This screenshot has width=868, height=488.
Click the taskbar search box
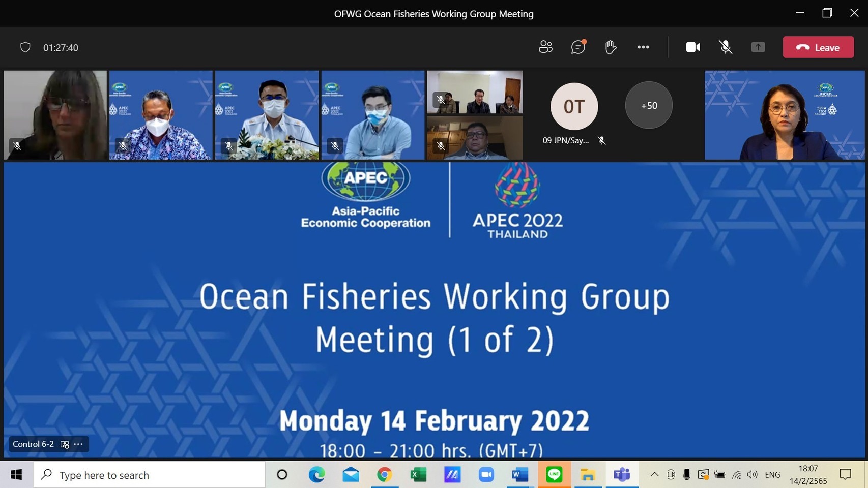(149, 475)
